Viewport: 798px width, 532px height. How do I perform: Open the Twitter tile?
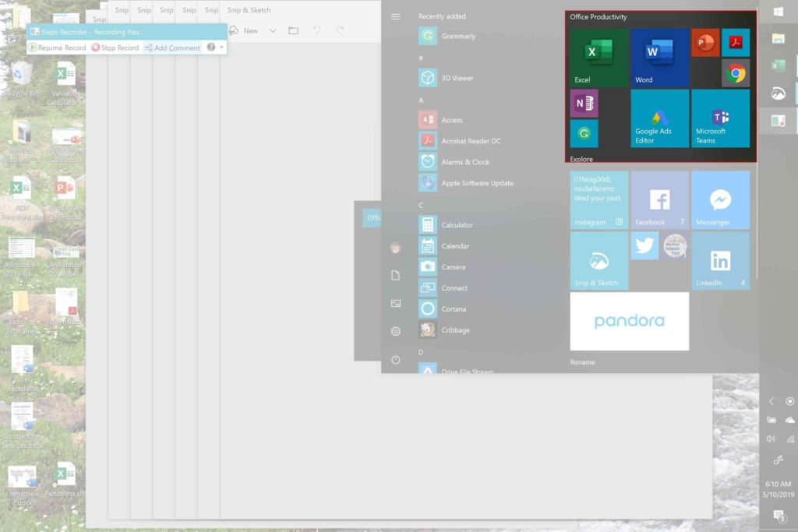(x=644, y=245)
